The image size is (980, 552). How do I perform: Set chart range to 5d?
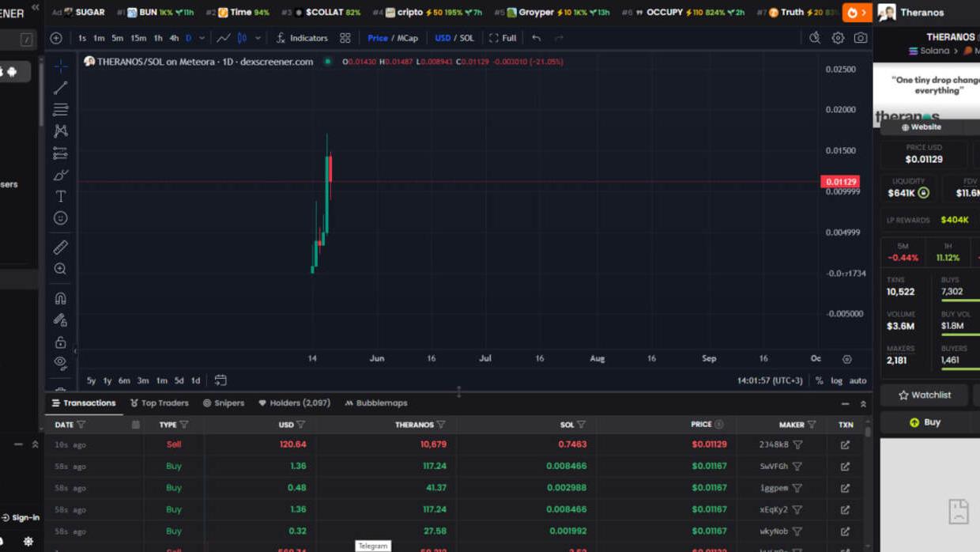point(179,380)
